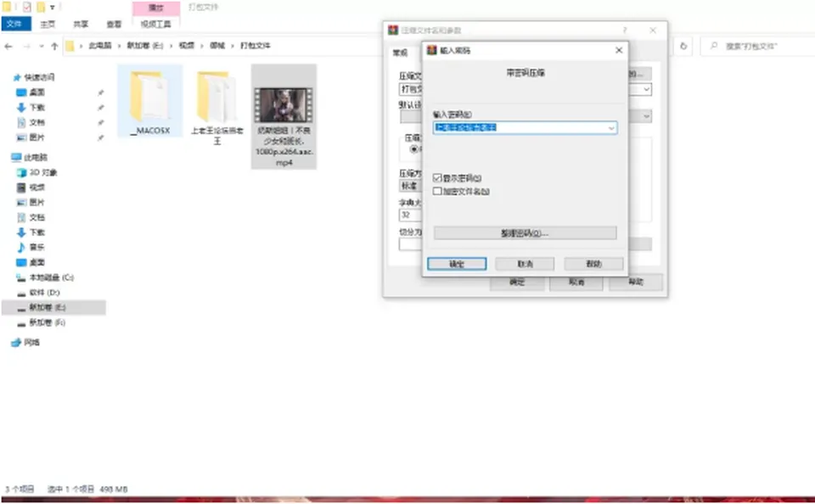The width and height of the screenshot is (815, 504).
Task: Select Desktop (桌面) under Quick access
Action: (37, 92)
